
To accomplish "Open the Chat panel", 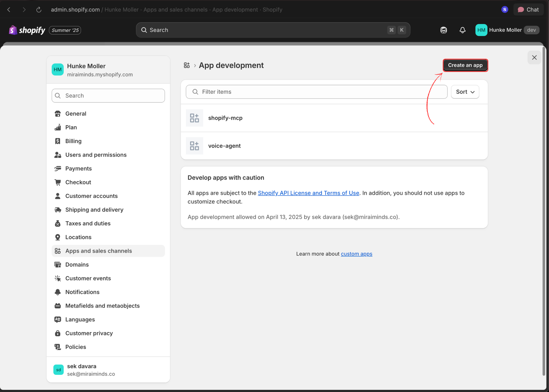I will pos(528,9).
